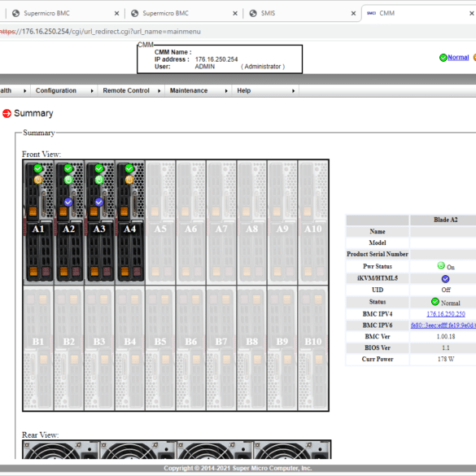Click the iKVM/HTML5 blue check icon in table

point(445,278)
